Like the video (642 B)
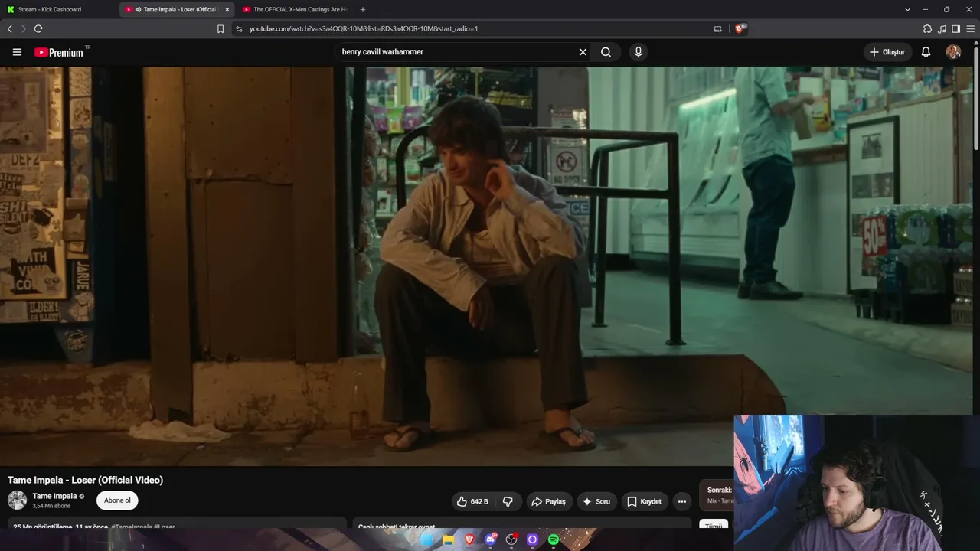Screen dimensions: 980x551 tap(472, 502)
